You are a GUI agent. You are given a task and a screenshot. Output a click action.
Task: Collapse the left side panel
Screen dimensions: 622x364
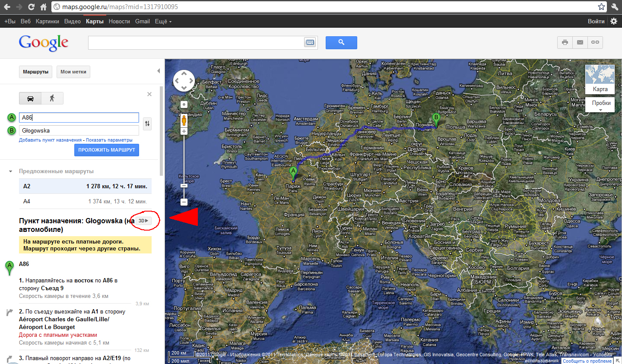point(159,71)
